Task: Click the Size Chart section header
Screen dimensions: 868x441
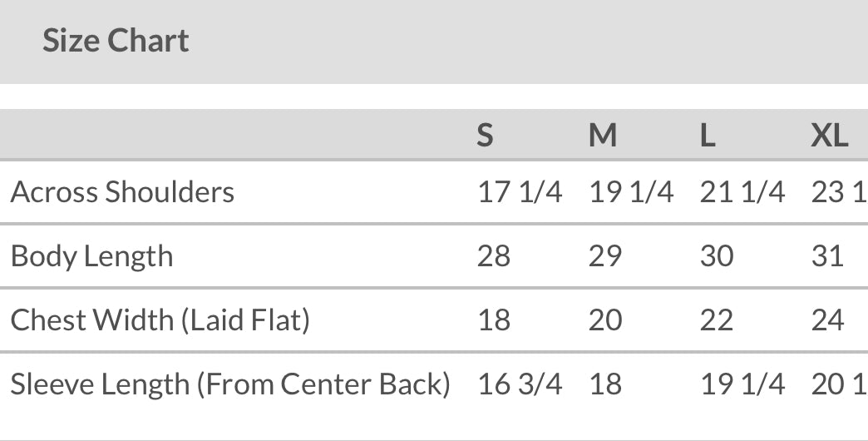Action: click(x=116, y=41)
